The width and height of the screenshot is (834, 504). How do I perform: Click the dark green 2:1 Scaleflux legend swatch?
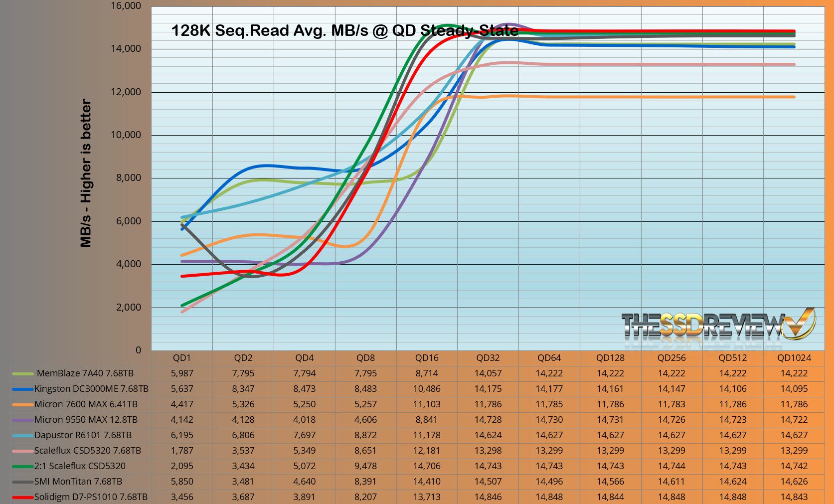(x=22, y=466)
